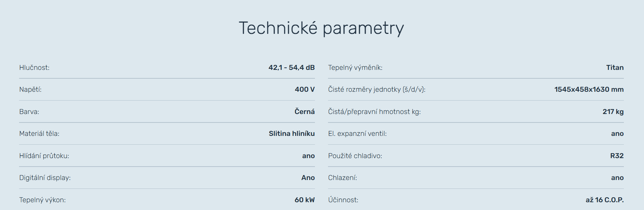The height and width of the screenshot is (210, 644).
Task: Click the "Tepelný výměník:" label
Action: coord(355,67)
